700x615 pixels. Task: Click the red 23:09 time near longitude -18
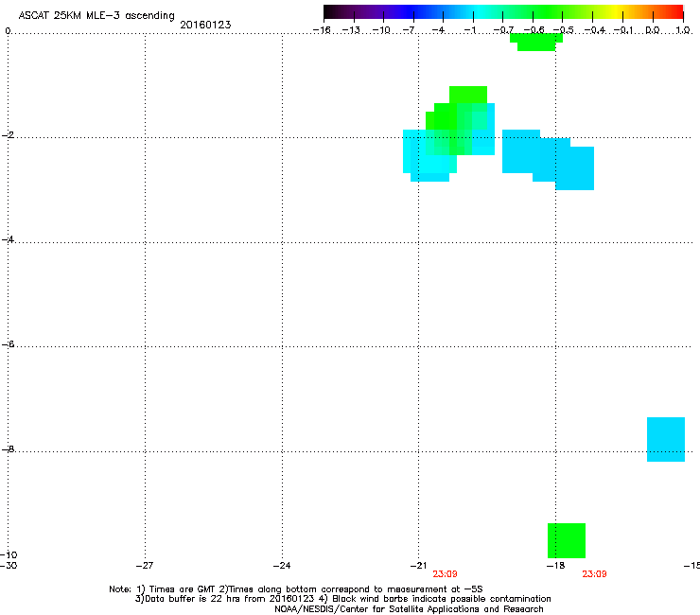pyautogui.click(x=594, y=574)
